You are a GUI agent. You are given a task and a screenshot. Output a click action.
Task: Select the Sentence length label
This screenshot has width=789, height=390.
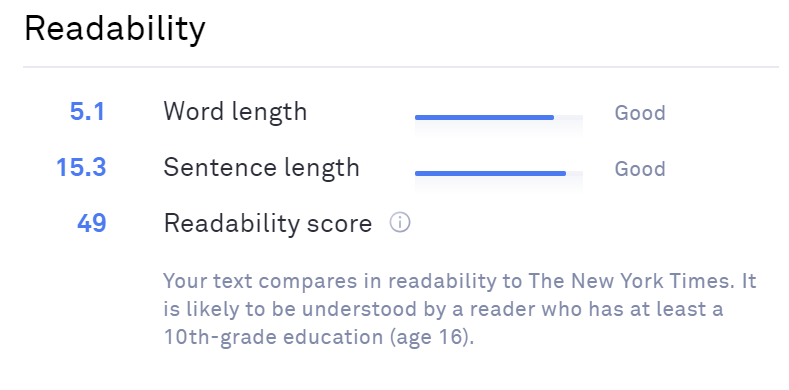click(x=262, y=168)
